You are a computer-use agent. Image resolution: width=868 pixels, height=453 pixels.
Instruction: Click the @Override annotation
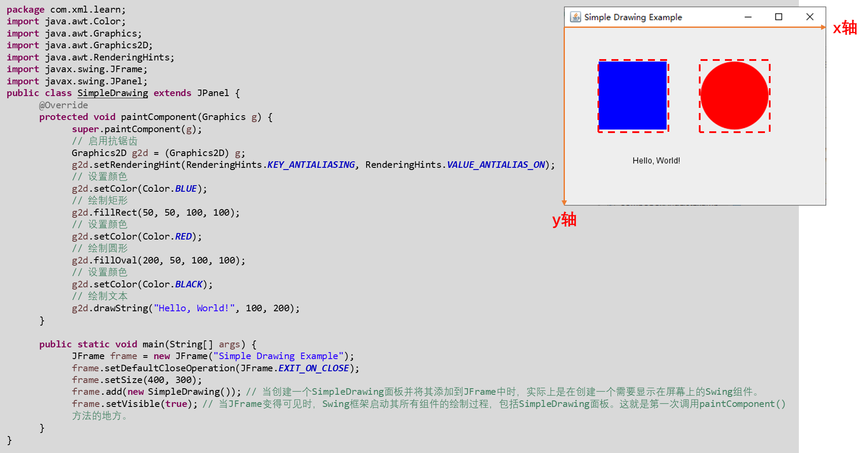tap(63, 105)
